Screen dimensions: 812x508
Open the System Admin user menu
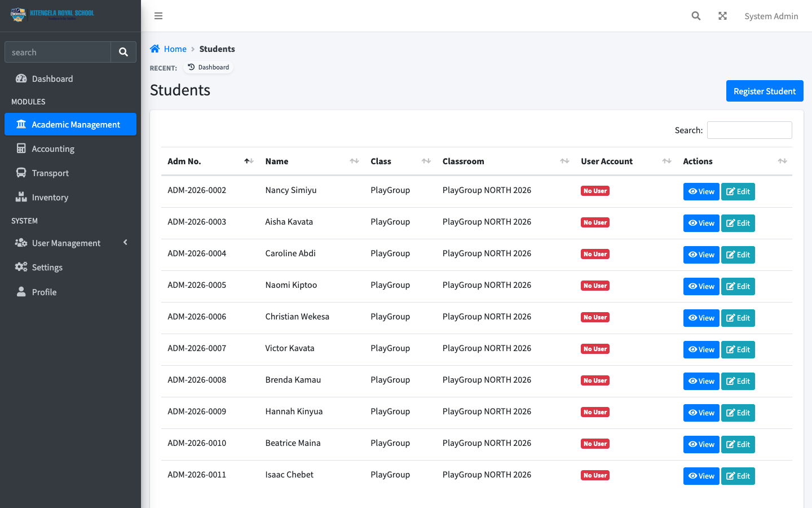(x=771, y=16)
